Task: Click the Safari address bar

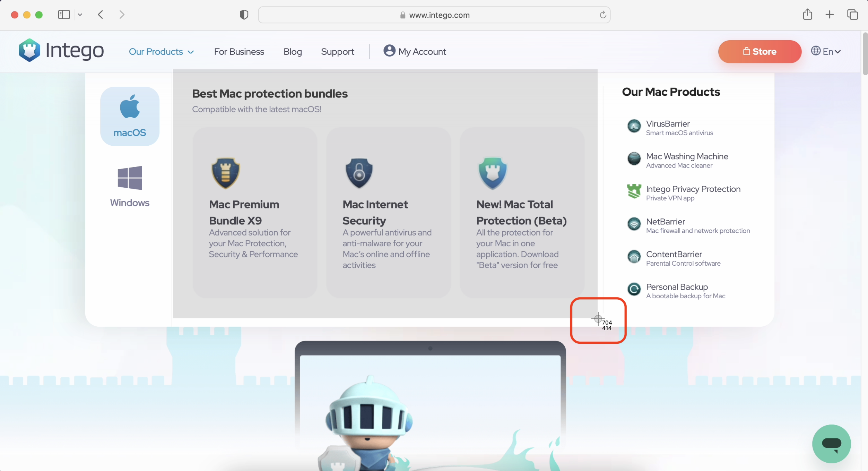Action: [x=434, y=15]
